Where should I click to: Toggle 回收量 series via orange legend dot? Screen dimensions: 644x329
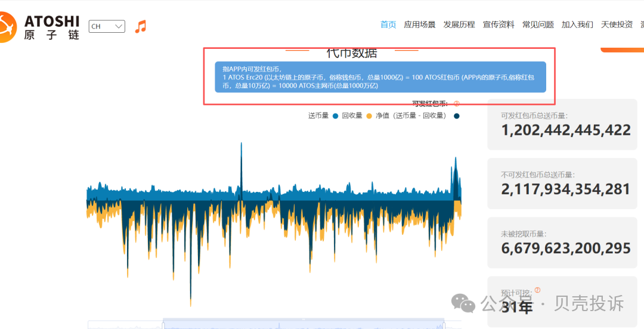tap(369, 116)
